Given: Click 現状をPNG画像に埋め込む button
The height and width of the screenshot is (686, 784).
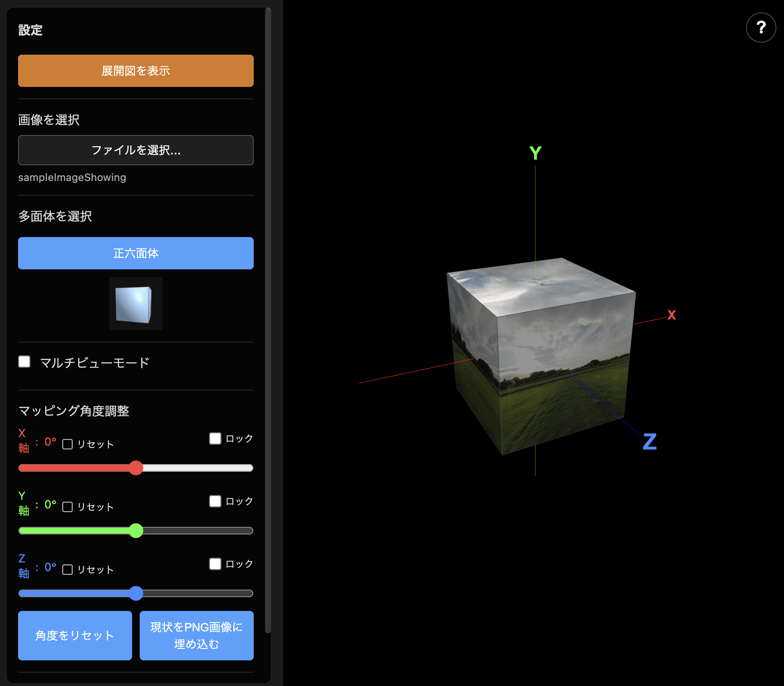Looking at the screenshot, I should coord(196,636).
